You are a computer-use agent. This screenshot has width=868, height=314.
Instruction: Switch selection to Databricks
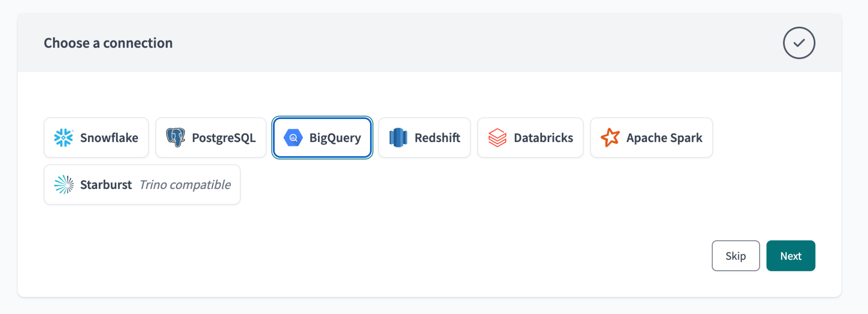coord(530,137)
